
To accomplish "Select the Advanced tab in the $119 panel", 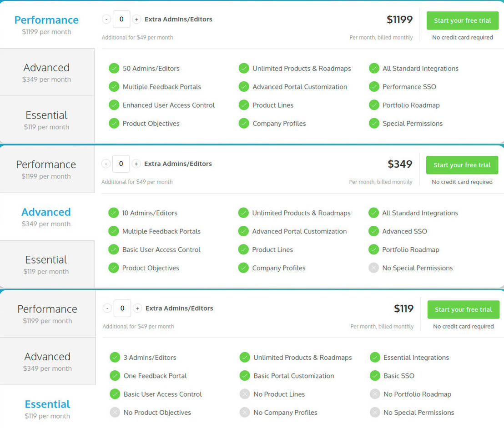I will (48, 361).
